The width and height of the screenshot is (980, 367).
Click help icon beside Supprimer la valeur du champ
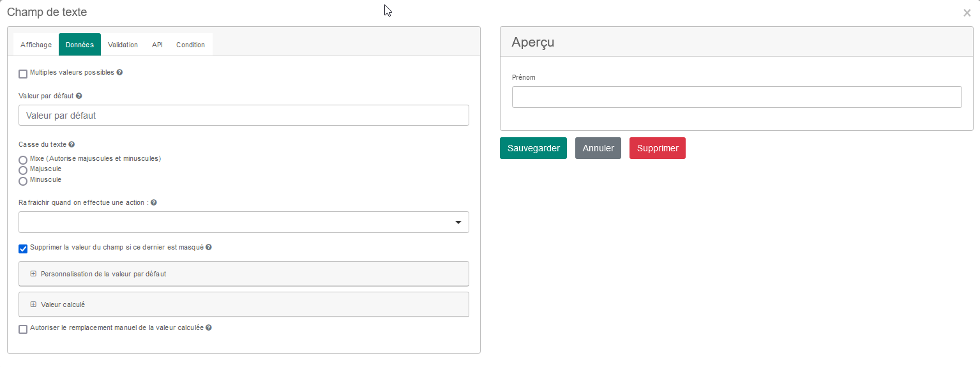pos(209,247)
